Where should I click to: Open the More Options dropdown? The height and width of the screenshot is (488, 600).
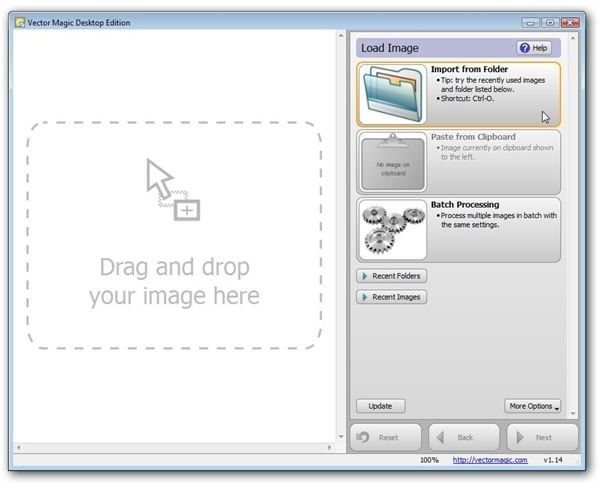click(533, 406)
